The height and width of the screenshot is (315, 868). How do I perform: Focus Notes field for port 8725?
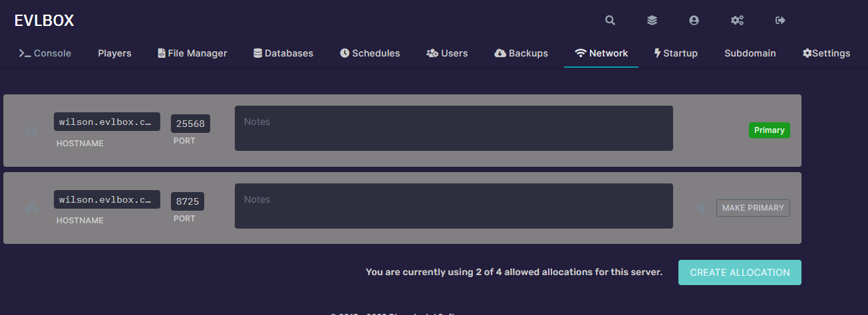click(x=454, y=206)
